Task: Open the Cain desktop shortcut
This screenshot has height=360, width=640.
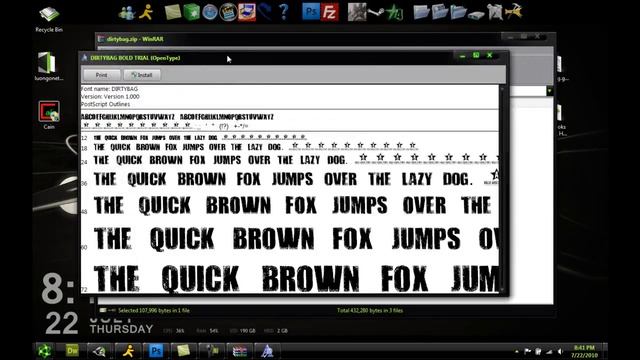Action: click(x=49, y=115)
